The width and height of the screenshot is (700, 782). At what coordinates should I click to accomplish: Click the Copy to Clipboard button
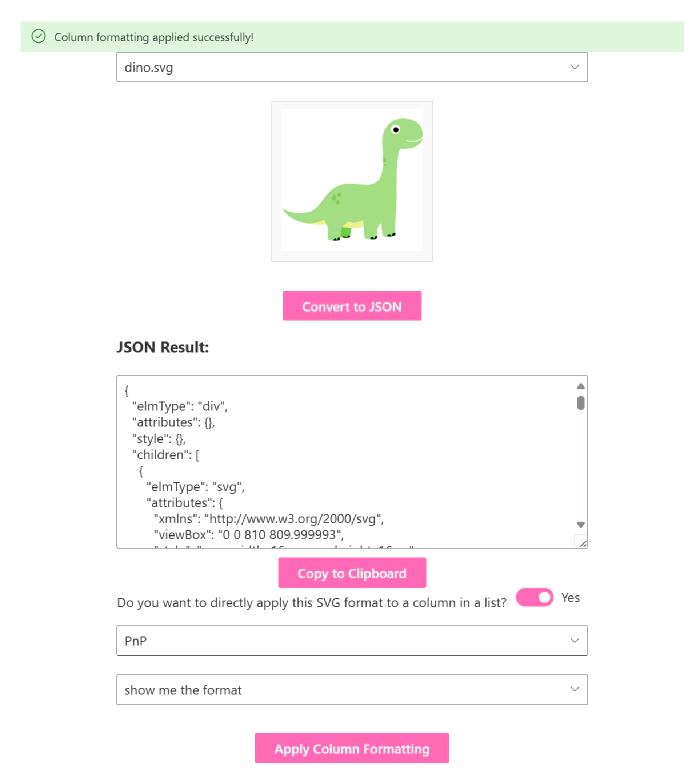pyautogui.click(x=352, y=573)
